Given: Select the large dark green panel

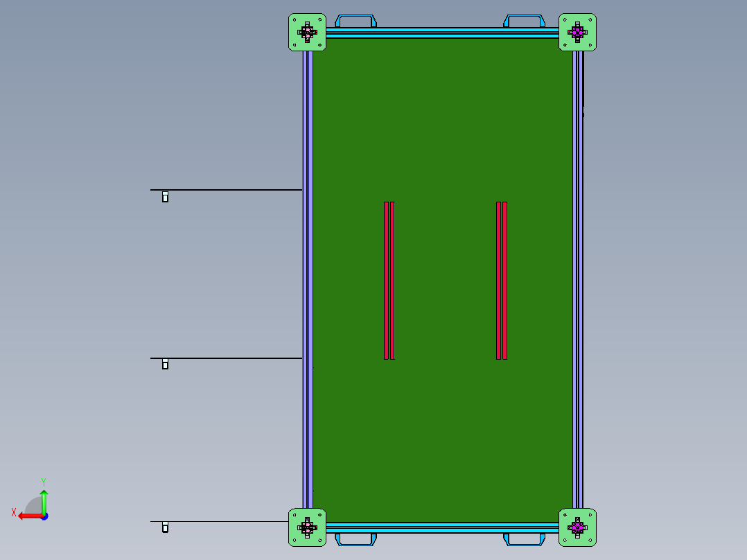Looking at the screenshot, I should click(443, 280).
